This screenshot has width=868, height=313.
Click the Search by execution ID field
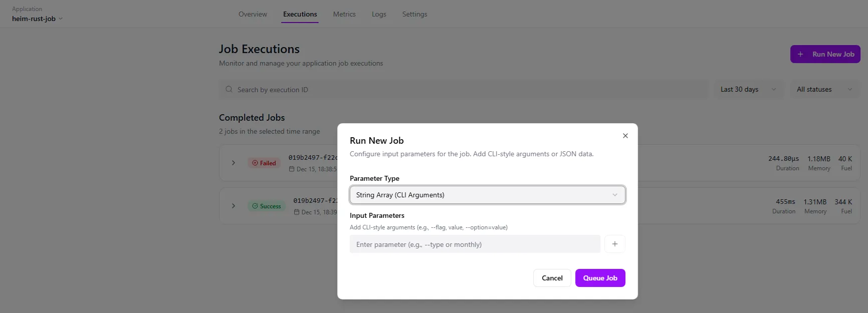[x=464, y=90]
